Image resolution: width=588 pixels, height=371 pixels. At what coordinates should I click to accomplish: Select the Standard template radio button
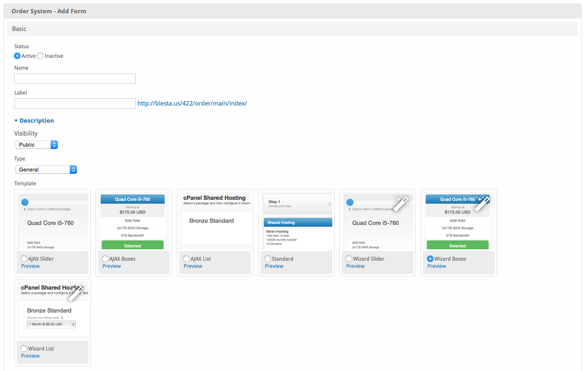[x=268, y=259]
